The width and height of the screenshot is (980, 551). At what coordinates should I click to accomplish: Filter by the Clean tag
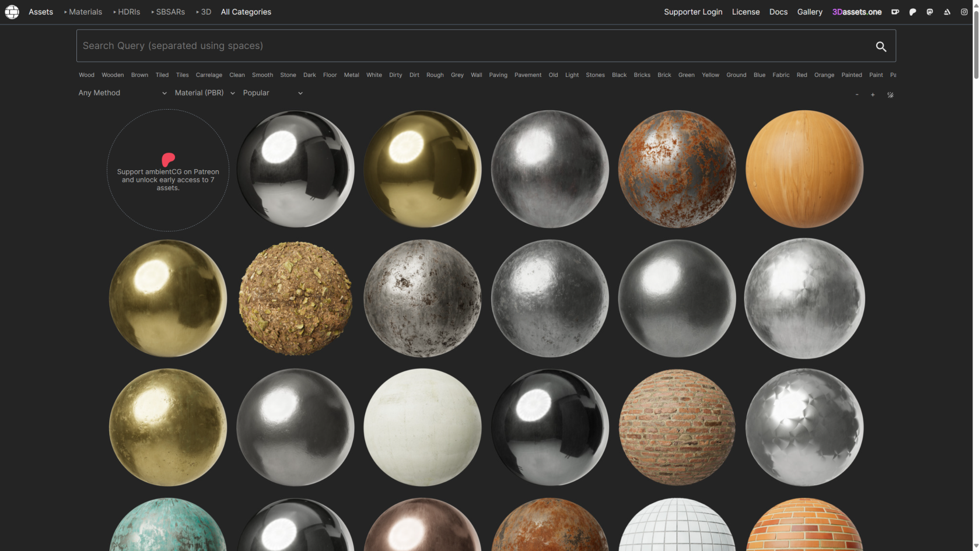237,75
